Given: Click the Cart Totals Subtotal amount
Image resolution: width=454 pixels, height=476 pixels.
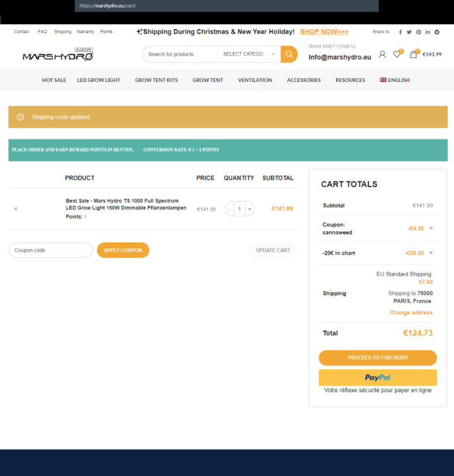Looking at the screenshot, I should [422, 206].
